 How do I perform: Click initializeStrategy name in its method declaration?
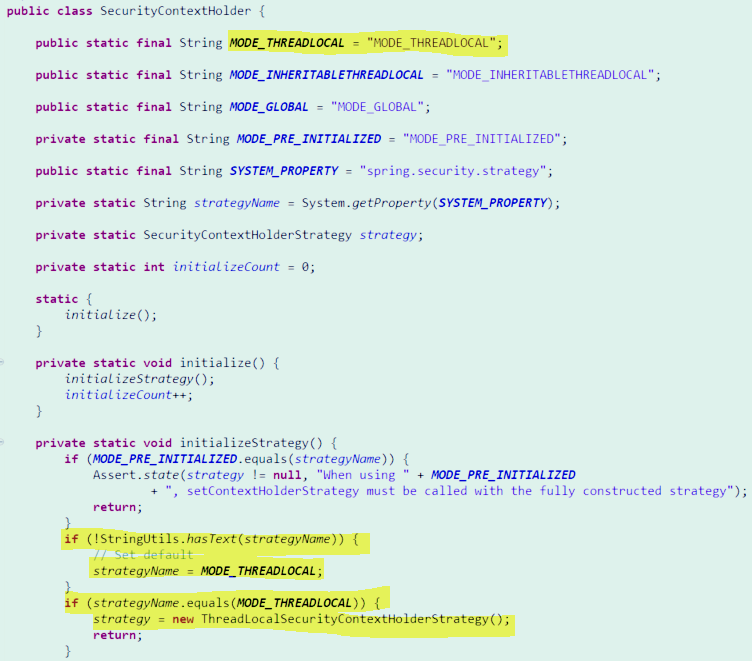pyautogui.click(x=244, y=443)
